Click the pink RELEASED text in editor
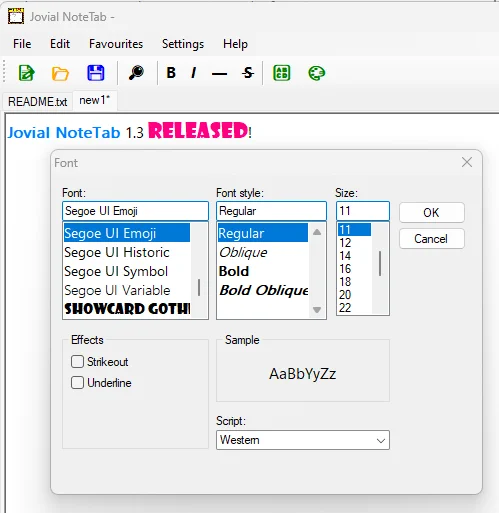Screen dimensions: 499x513 click(x=198, y=130)
